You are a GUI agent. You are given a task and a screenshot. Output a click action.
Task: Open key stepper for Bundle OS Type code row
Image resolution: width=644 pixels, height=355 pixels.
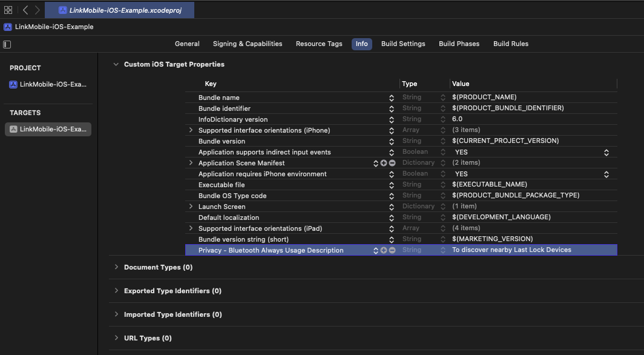pyautogui.click(x=392, y=196)
